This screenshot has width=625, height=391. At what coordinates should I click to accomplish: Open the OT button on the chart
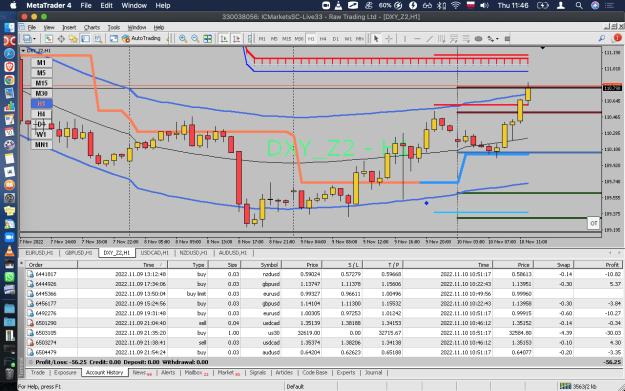(594, 223)
